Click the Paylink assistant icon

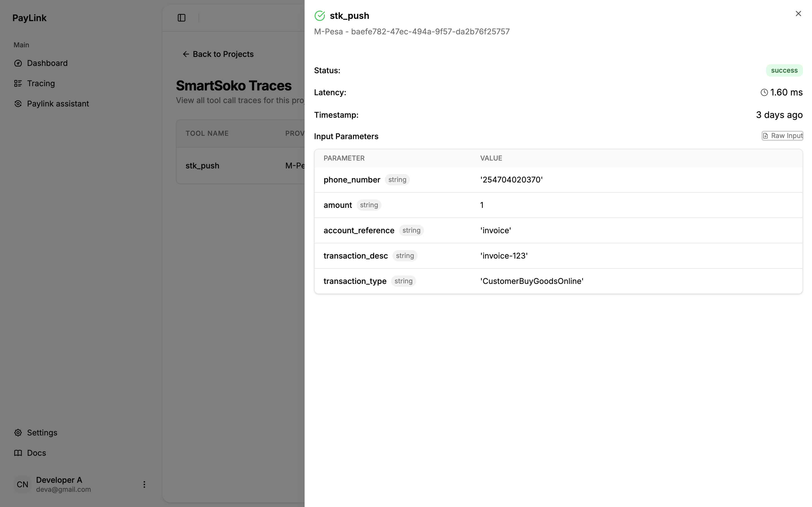coord(18,104)
